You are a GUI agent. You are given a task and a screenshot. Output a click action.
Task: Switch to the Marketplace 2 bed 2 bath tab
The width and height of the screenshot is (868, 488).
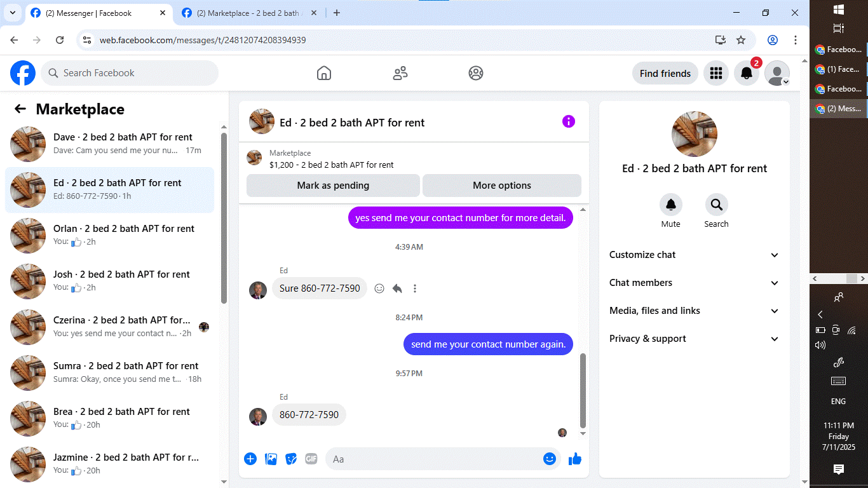(x=250, y=13)
